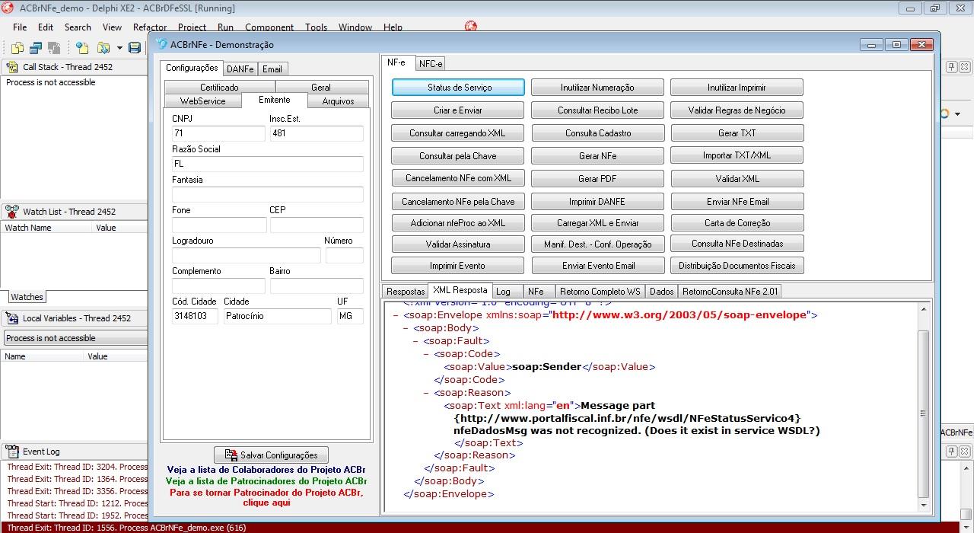Click the Cód. Cidade field with 3148103
This screenshot has height=533, width=980.
coord(195,316)
